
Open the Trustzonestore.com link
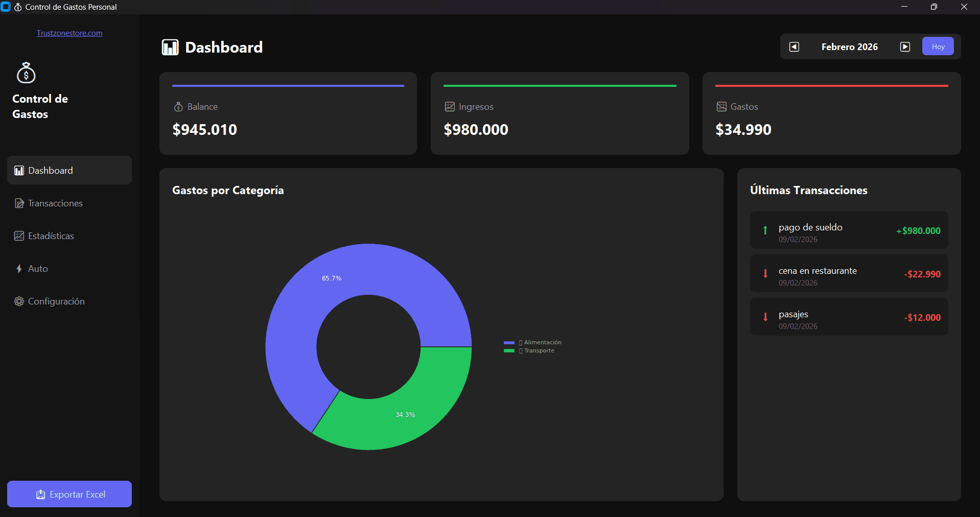[x=69, y=33]
